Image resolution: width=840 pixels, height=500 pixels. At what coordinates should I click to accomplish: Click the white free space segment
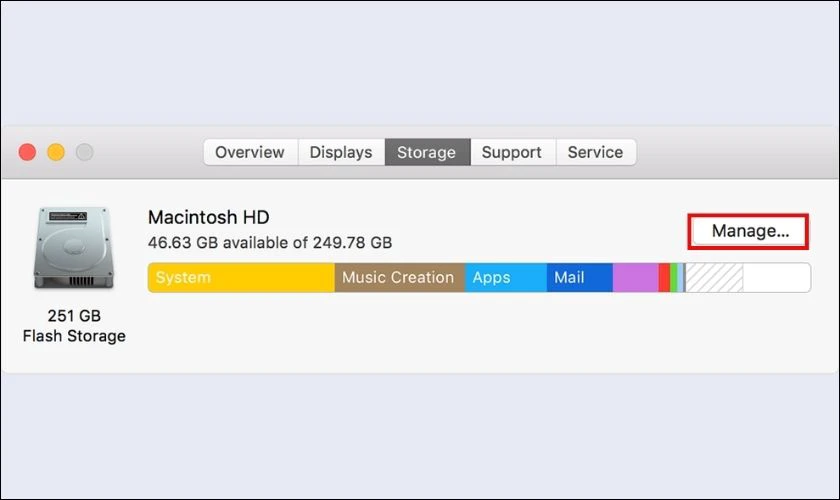point(776,278)
